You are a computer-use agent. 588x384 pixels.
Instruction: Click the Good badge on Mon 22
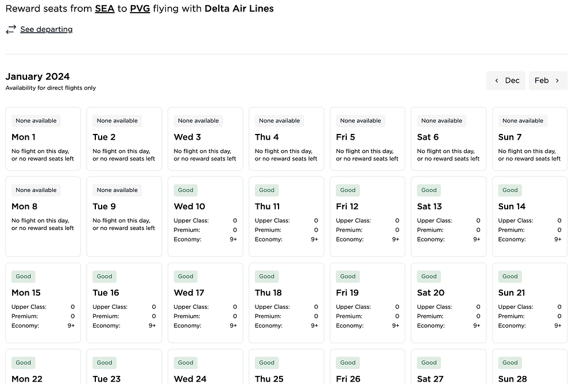pos(24,363)
